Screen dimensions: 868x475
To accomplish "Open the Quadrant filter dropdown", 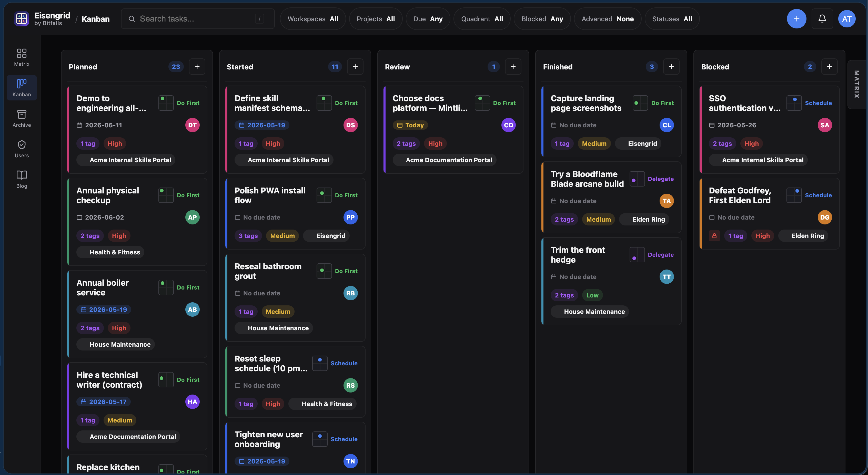I will (482, 19).
